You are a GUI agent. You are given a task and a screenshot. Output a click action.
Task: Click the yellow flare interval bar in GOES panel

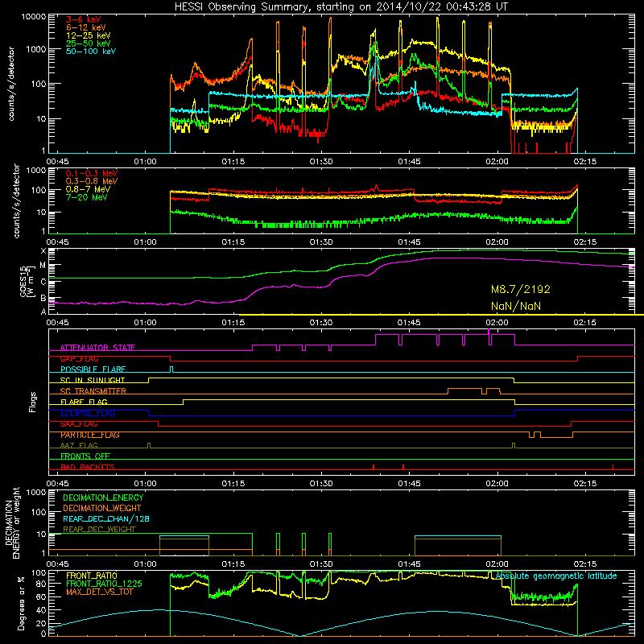(441, 315)
